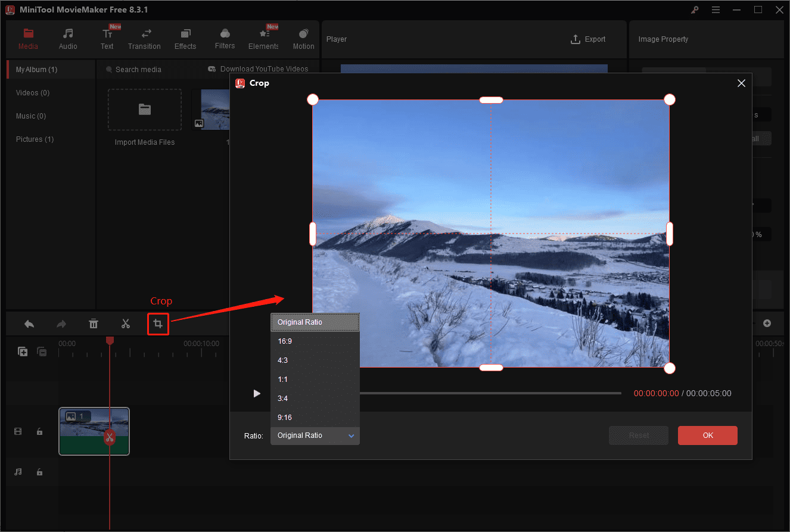Viewport: 790px width, 532px height.
Task: Select the Motion panel
Action: point(303,39)
